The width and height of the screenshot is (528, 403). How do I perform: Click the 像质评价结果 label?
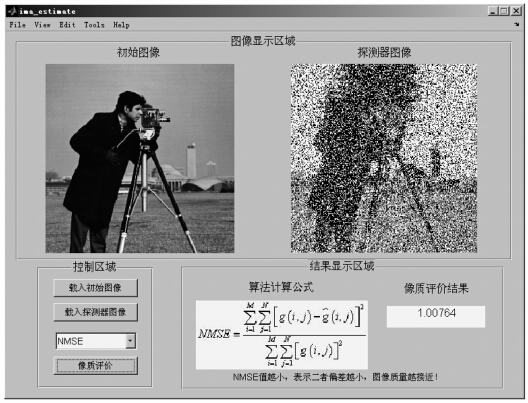click(x=436, y=289)
